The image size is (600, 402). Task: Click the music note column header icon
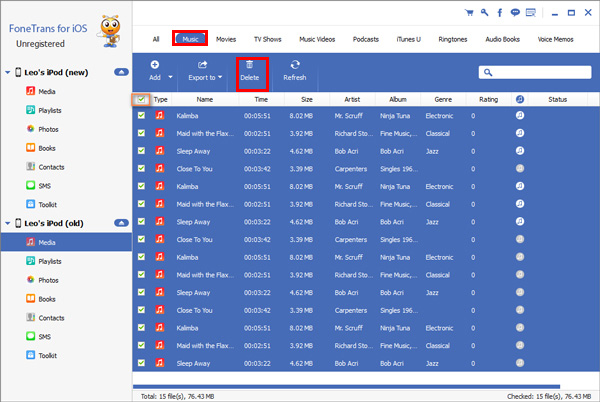point(520,99)
